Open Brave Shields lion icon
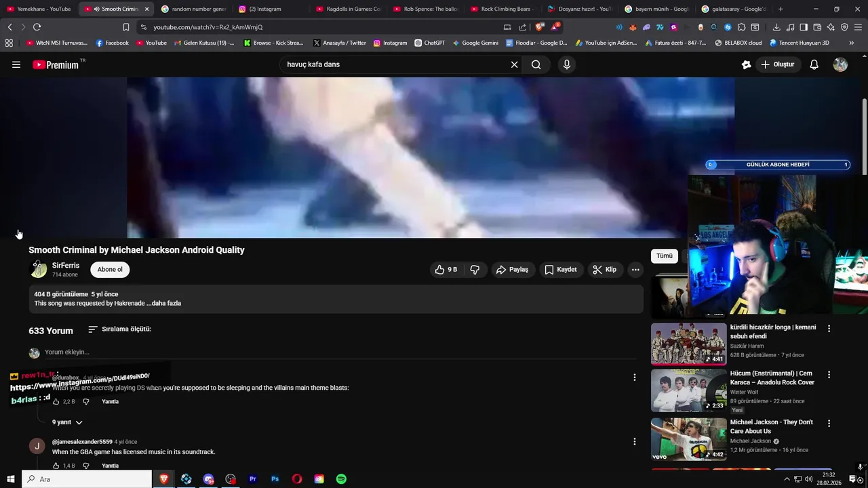Viewport: 868px width, 488px height. 539,27
